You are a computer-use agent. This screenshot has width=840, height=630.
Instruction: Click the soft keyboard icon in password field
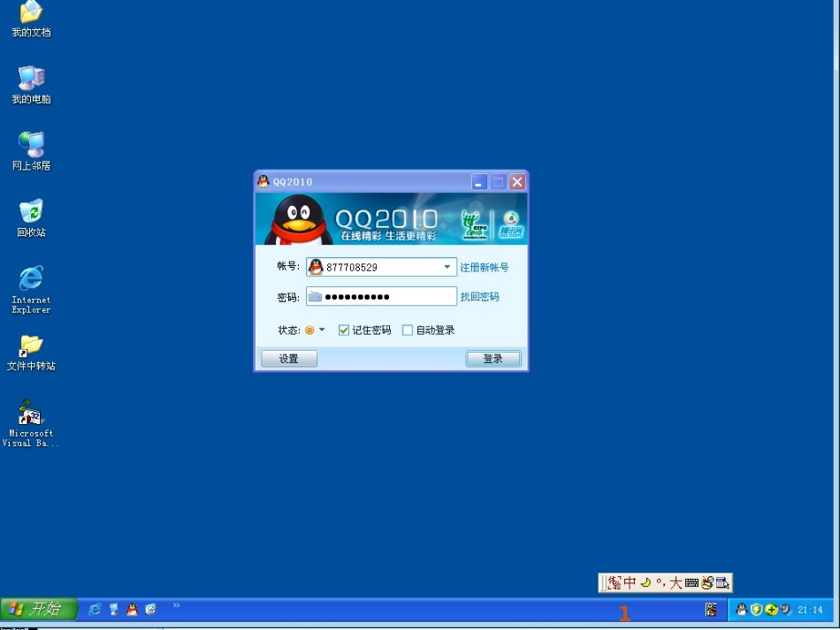pyautogui.click(x=315, y=297)
